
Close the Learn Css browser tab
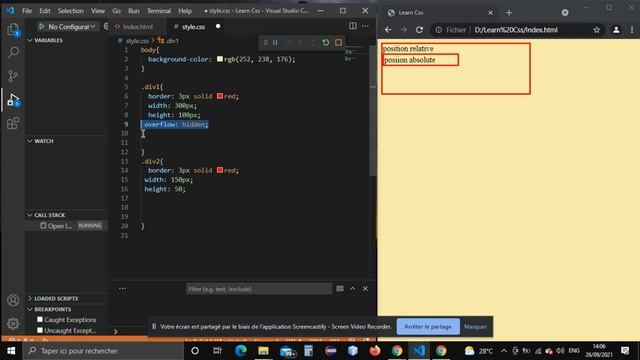click(490, 13)
